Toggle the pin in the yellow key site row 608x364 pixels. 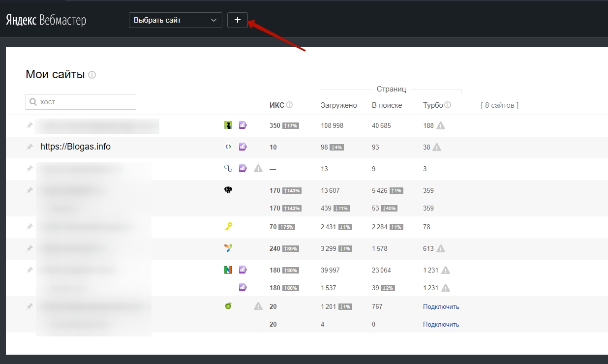click(x=30, y=227)
